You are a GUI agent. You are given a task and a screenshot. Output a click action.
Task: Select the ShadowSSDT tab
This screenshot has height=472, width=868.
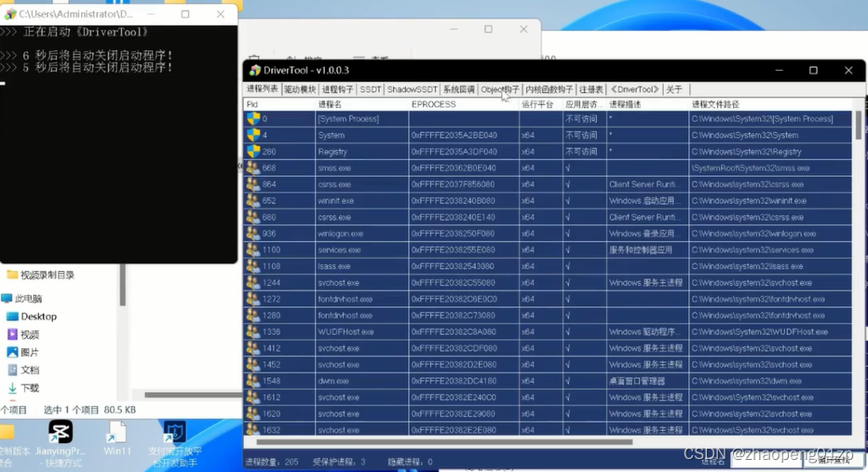[412, 89]
